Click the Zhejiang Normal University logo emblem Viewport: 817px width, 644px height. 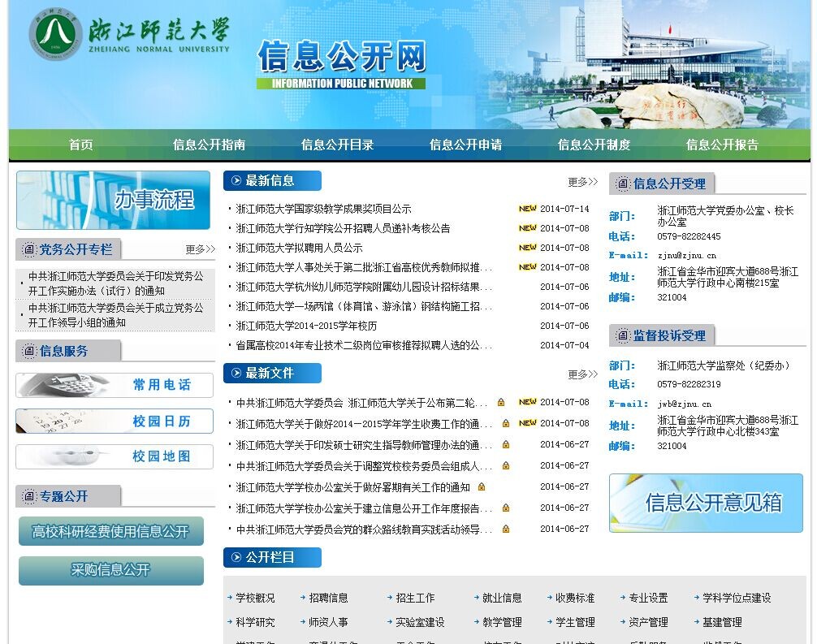[x=56, y=34]
